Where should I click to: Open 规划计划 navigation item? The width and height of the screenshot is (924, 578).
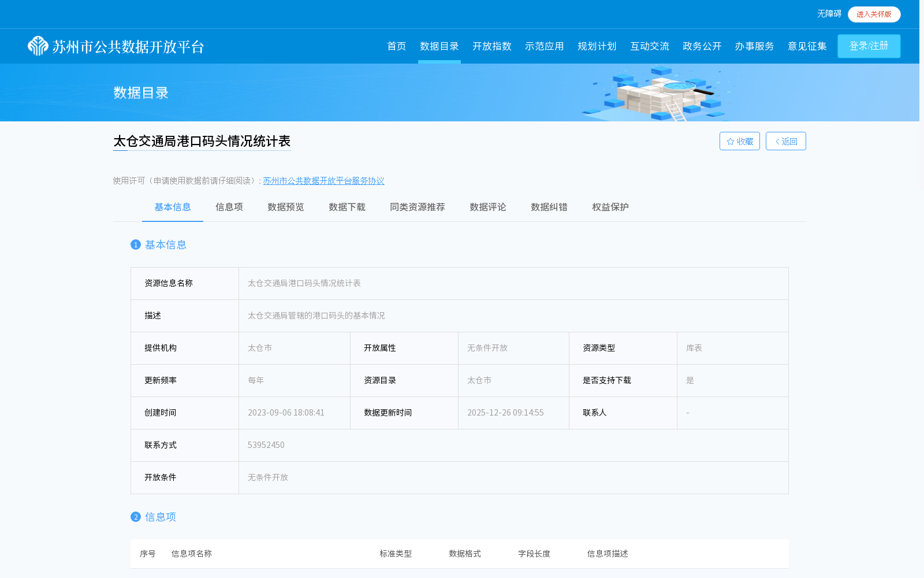tap(597, 46)
